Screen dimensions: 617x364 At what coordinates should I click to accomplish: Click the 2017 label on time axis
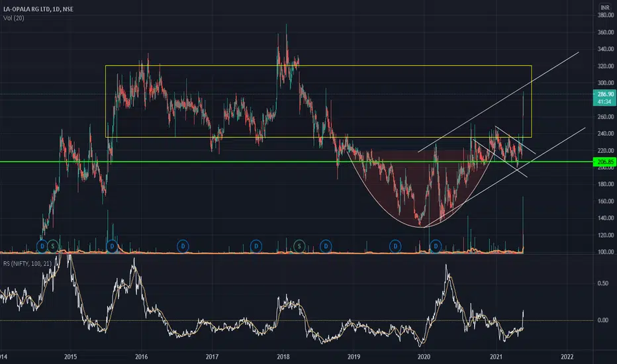point(212,357)
